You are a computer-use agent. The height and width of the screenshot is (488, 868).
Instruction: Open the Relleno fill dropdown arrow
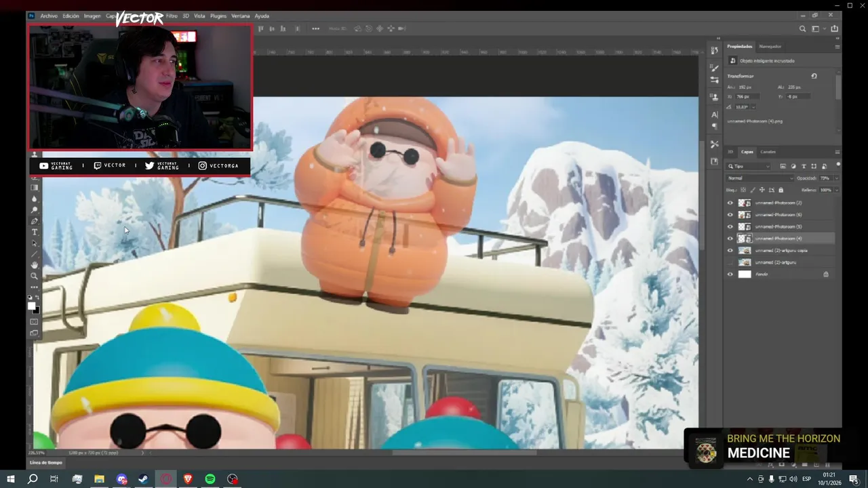836,190
